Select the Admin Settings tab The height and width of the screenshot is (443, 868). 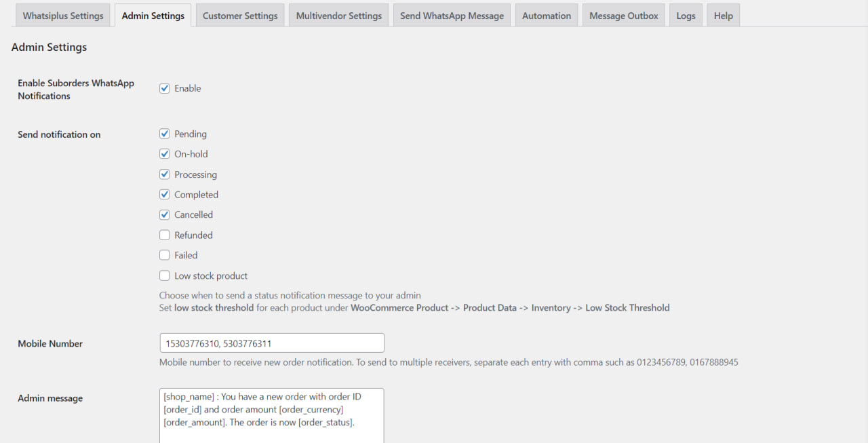153,14
